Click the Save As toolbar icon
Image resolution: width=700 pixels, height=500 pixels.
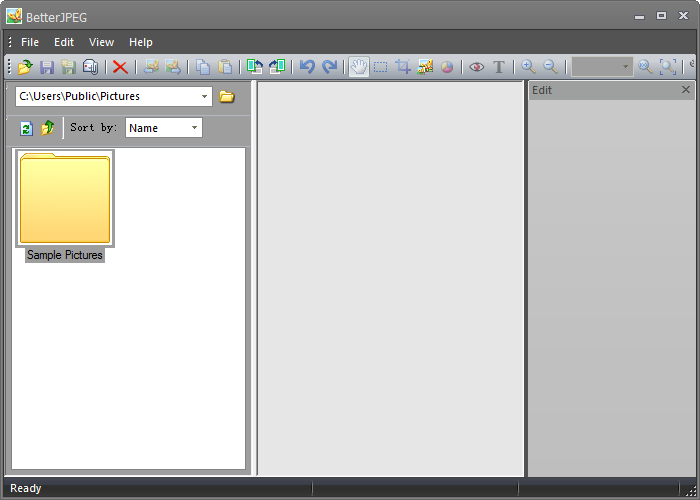click(x=68, y=67)
